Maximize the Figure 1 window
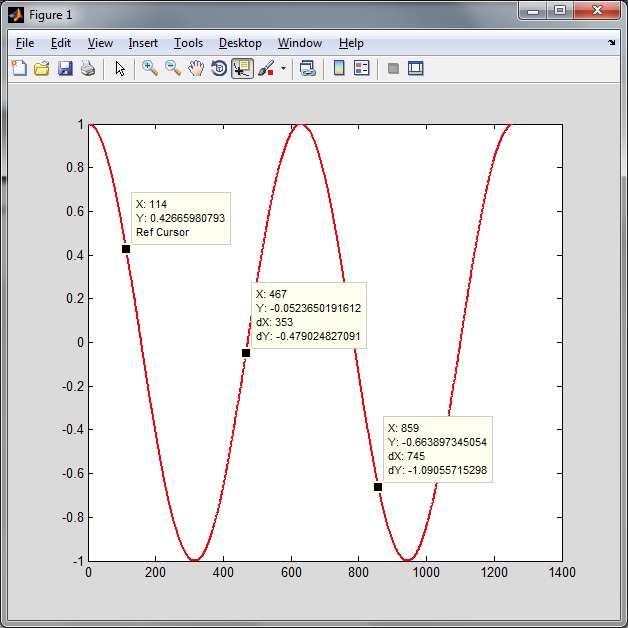 pyautogui.click(x=560, y=11)
